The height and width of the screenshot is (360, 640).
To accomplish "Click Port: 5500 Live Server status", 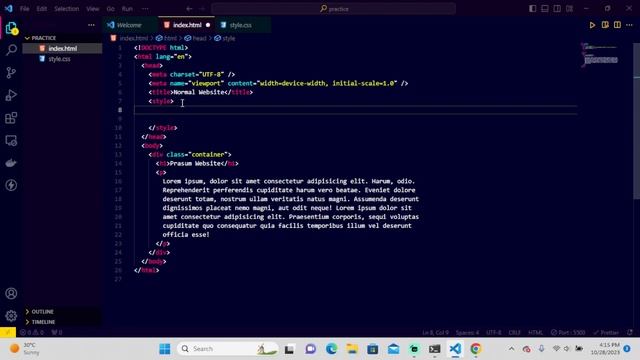I will (x=568, y=332).
